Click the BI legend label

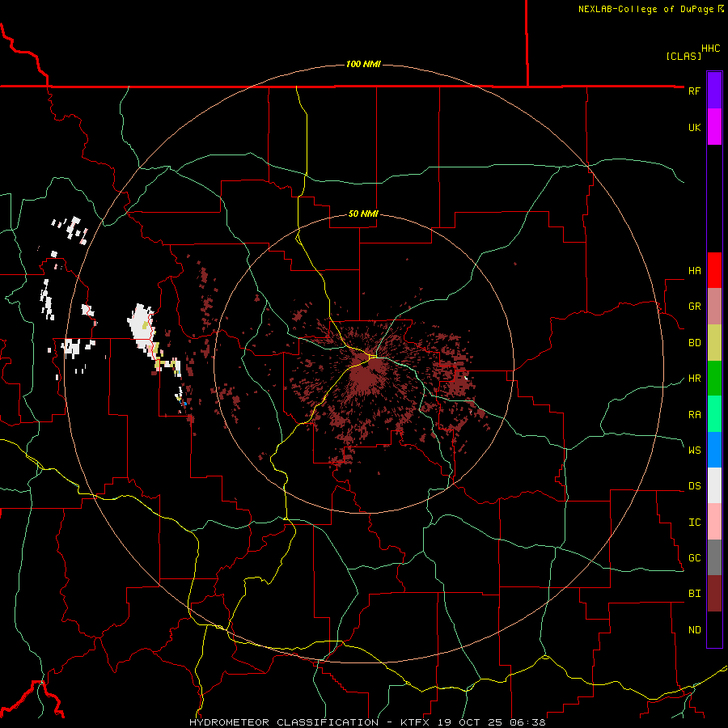pyautogui.click(x=694, y=594)
